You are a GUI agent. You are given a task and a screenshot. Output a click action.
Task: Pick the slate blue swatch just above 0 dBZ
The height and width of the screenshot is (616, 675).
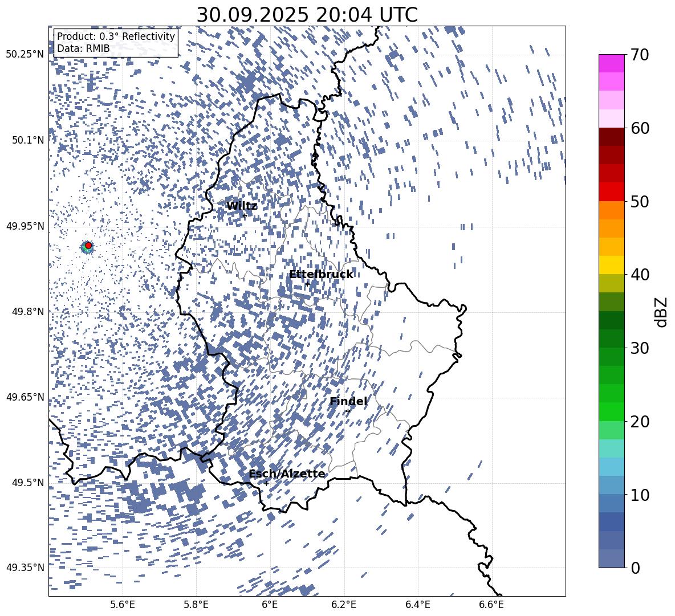[611, 558]
